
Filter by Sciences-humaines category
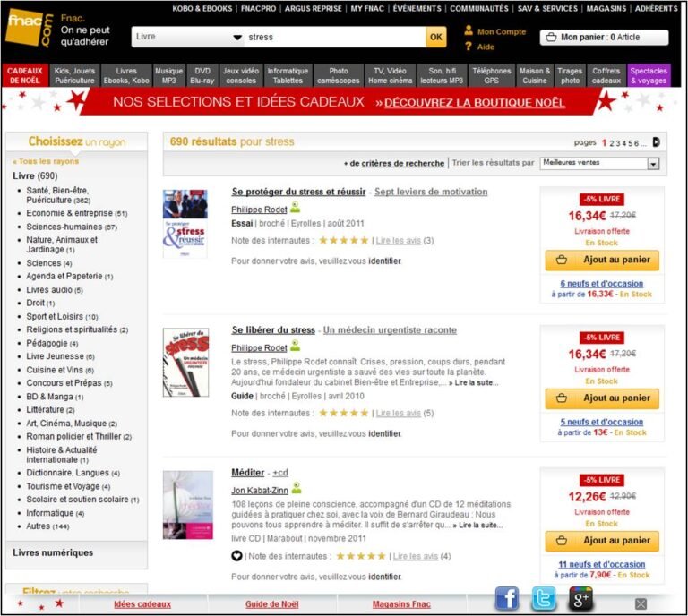(72, 227)
